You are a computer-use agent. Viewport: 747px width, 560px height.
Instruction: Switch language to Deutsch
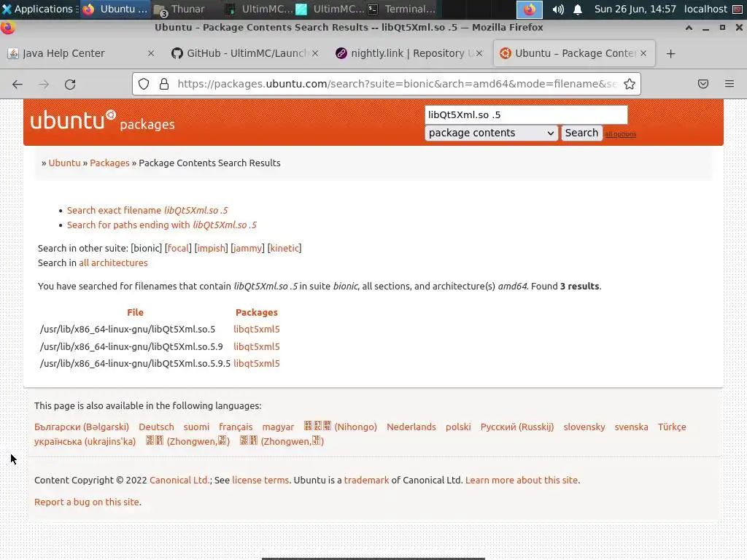156,427
